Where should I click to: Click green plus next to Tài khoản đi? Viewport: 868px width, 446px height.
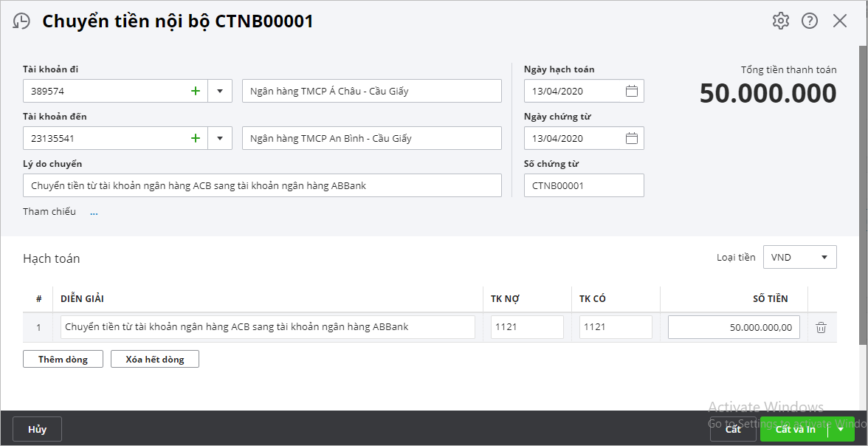196,91
